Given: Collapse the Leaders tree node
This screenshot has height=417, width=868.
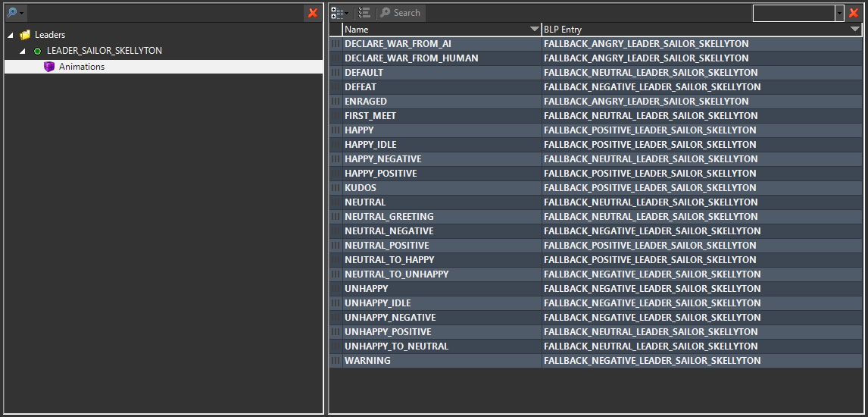Looking at the screenshot, I should [x=11, y=35].
